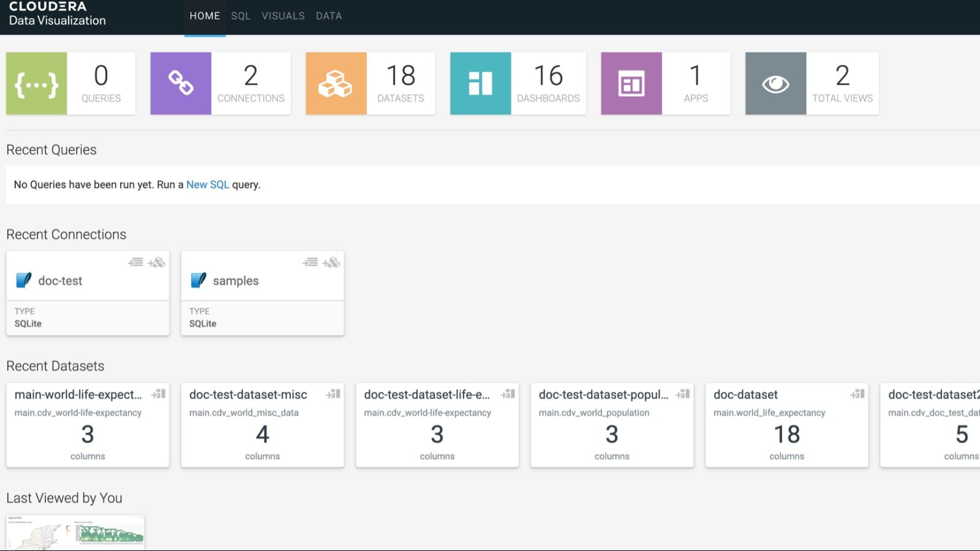Click new dashboard icon on main-world-life-expect card
Image resolution: width=980 pixels, height=551 pixels.
point(159,394)
